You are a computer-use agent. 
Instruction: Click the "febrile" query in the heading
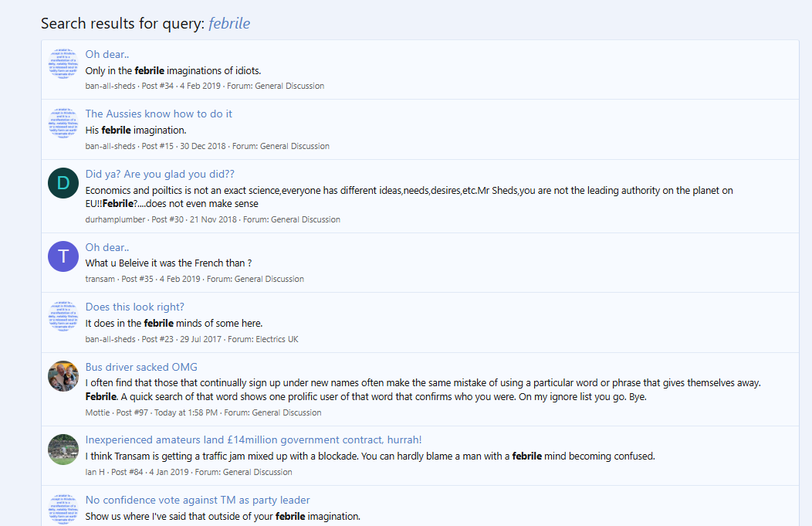tap(229, 23)
